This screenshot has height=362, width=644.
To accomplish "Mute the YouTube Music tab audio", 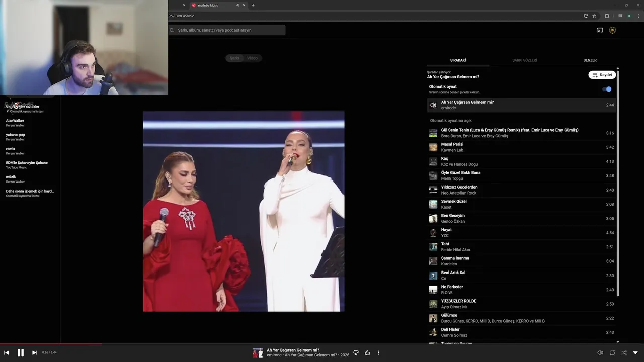I will click(238, 5).
